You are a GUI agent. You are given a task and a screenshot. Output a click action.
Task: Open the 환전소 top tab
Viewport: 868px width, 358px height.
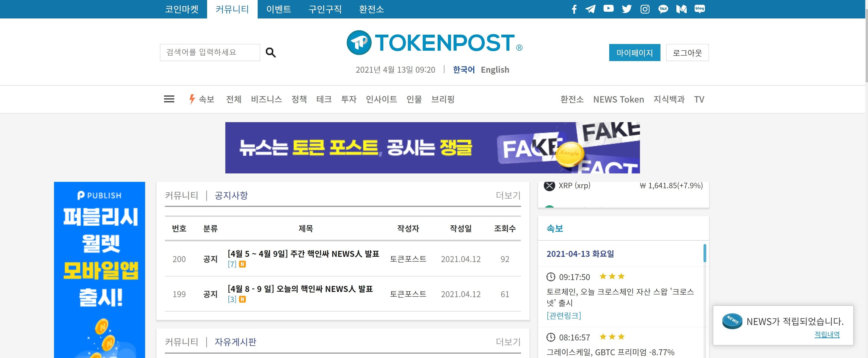(371, 9)
